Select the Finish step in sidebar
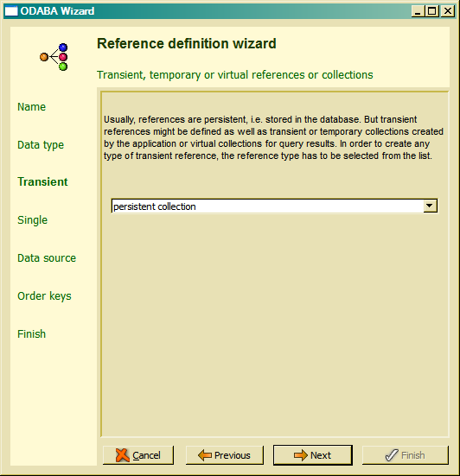Screen dimensions: 460x476 point(32,334)
